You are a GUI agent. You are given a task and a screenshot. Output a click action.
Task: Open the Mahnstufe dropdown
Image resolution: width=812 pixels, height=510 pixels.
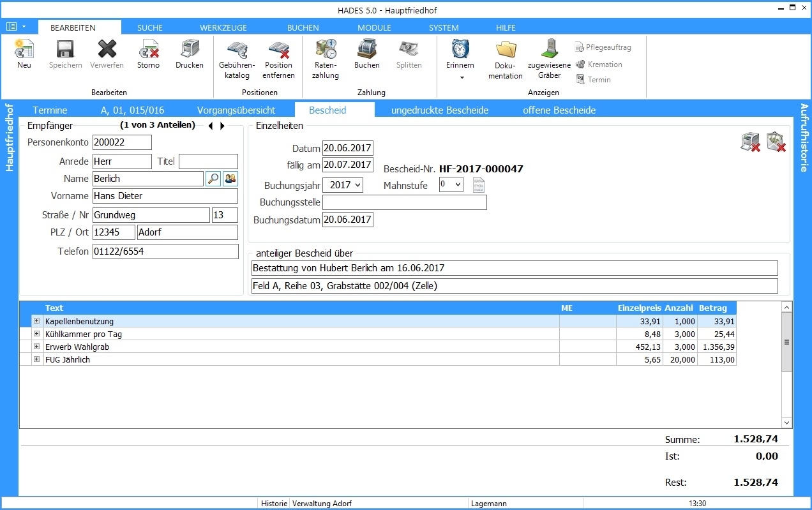[x=451, y=185]
